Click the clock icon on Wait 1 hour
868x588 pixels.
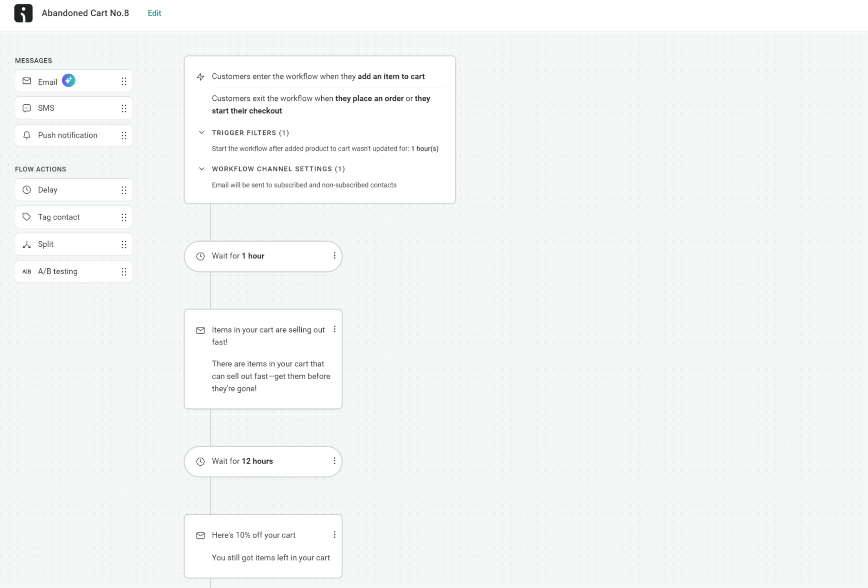pyautogui.click(x=201, y=256)
